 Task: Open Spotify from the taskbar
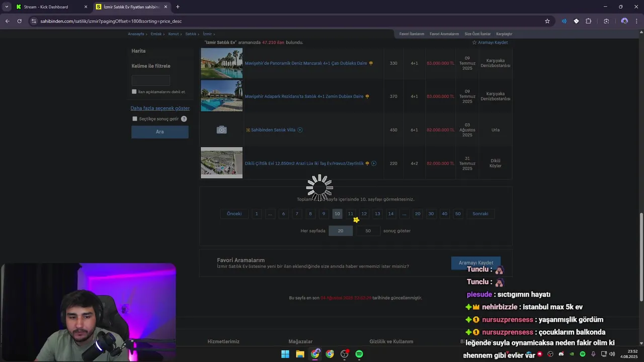coord(359,354)
